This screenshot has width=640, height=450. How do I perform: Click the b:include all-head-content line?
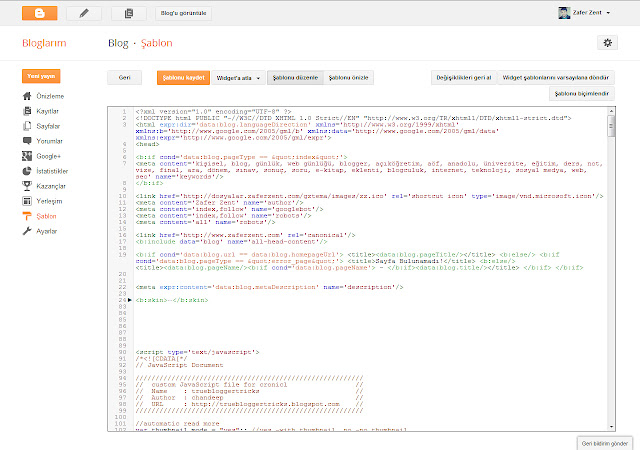[231, 242]
